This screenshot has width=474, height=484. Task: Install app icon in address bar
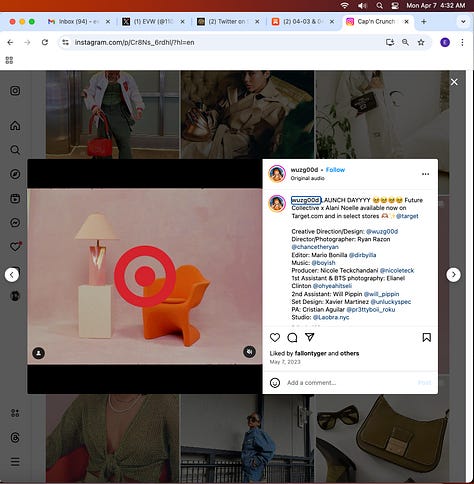point(390,42)
